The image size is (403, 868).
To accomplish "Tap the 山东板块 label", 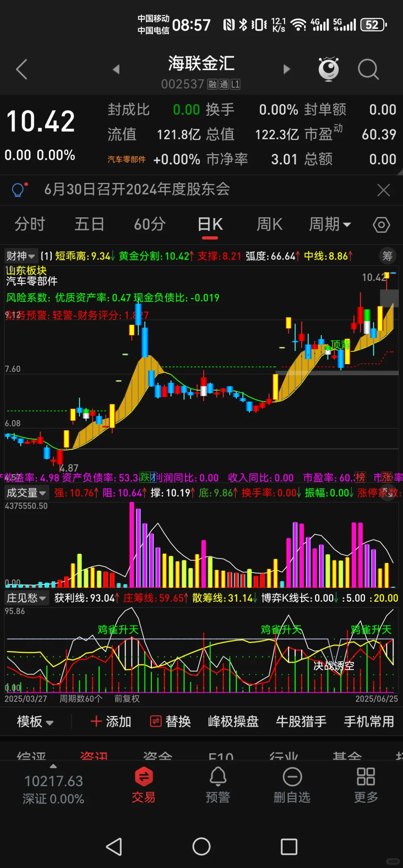I will click(26, 270).
